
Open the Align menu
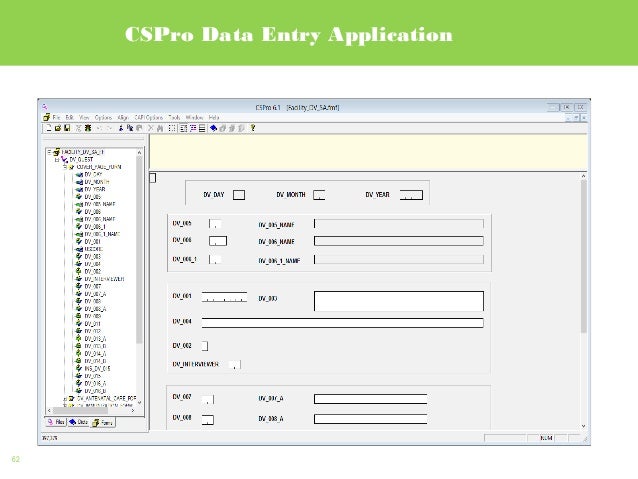click(123, 118)
